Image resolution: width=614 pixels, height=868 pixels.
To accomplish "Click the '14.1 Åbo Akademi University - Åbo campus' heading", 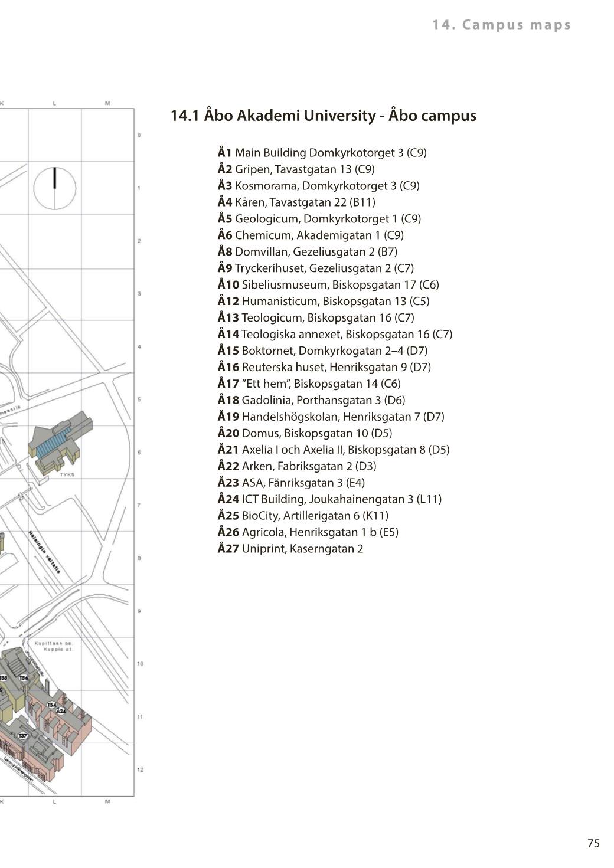I will click(324, 116).
